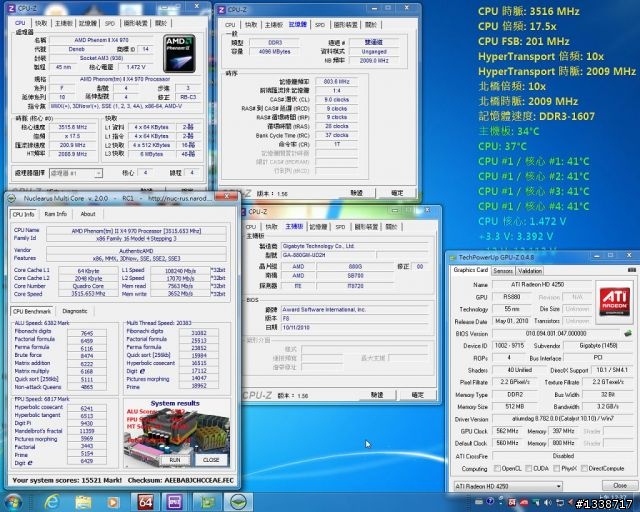This screenshot has height=512, width=640.
Task: Click GA-880GM-UD2H model field in CPU-Z mainboard
Action: tap(328, 255)
